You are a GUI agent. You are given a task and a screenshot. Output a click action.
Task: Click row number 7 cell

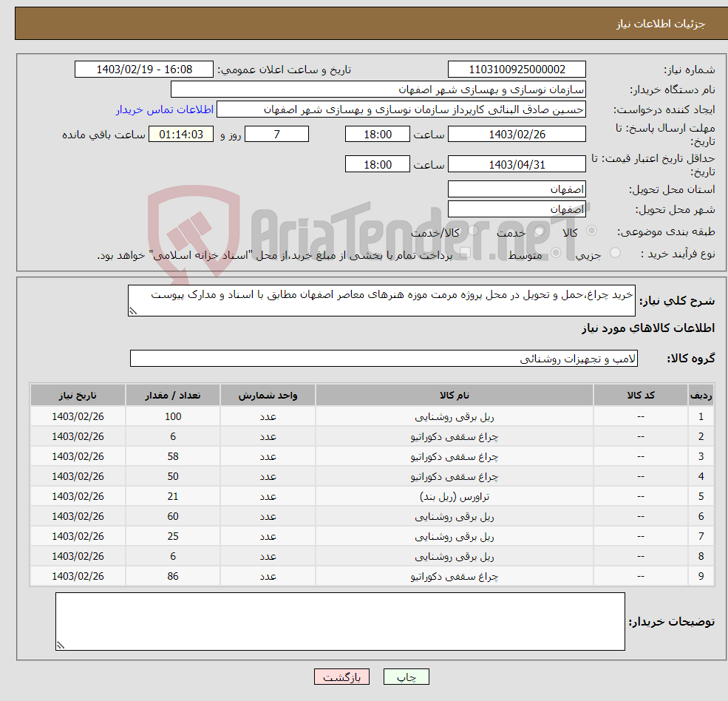click(x=701, y=537)
